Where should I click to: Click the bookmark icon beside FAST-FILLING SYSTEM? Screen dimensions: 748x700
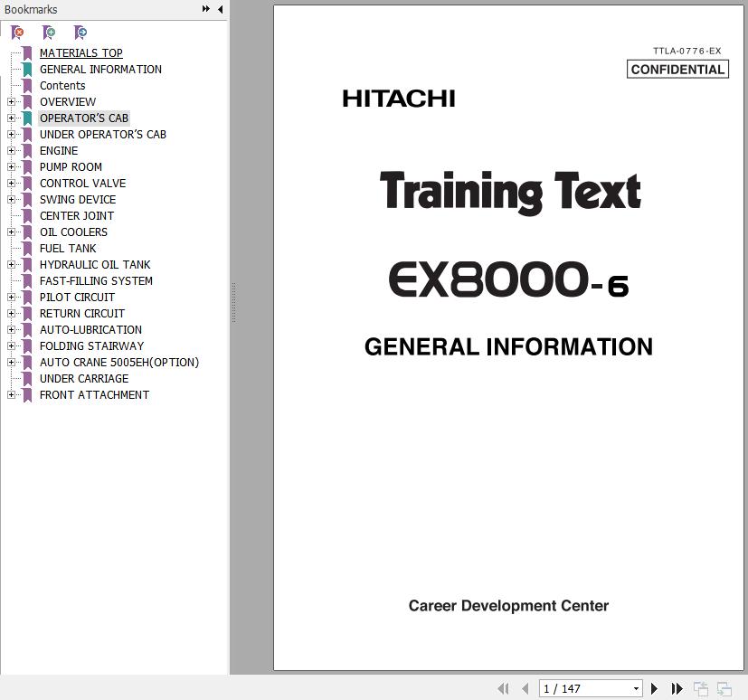tap(28, 281)
